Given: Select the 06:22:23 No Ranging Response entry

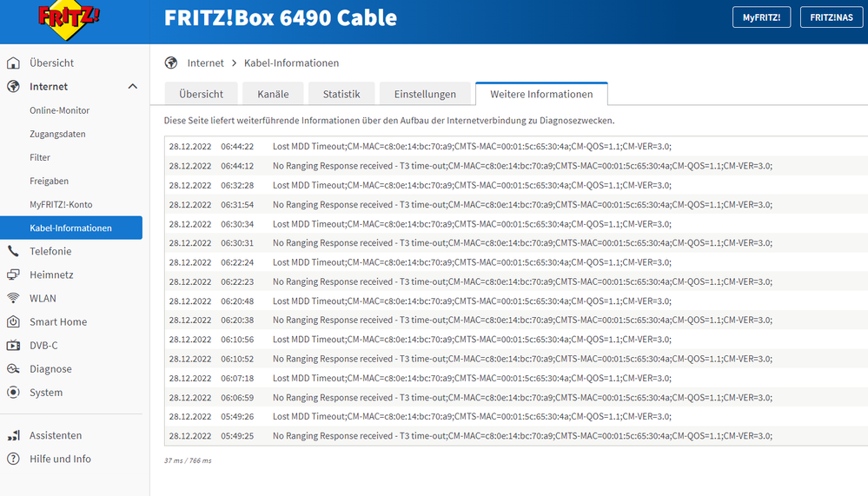Looking at the screenshot, I should click(x=516, y=281).
